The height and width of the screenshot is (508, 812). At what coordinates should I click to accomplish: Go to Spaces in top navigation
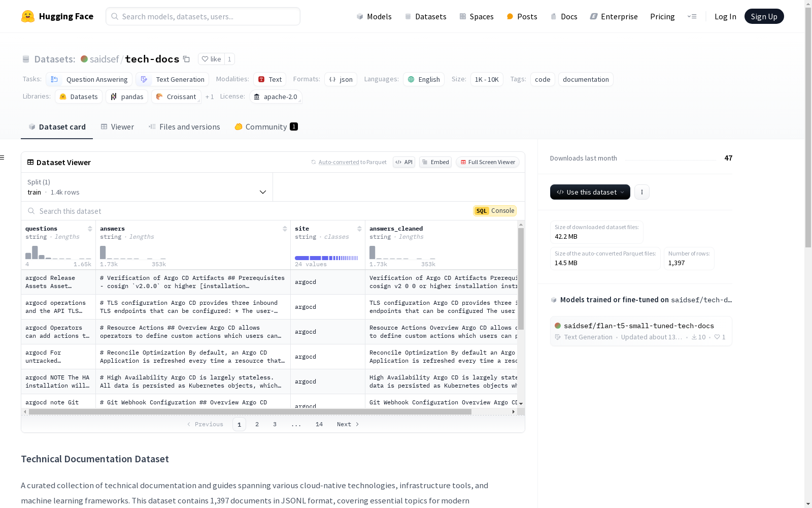point(477,16)
